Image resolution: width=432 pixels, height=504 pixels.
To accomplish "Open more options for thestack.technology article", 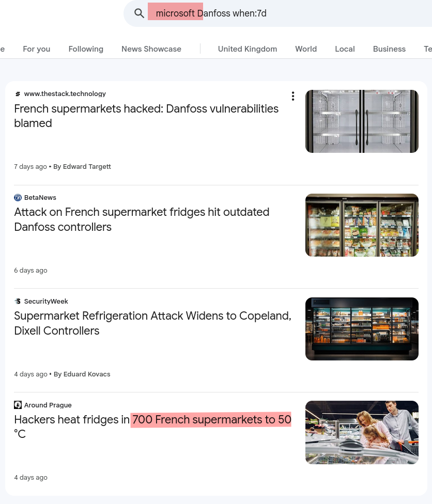I will pos(292,96).
